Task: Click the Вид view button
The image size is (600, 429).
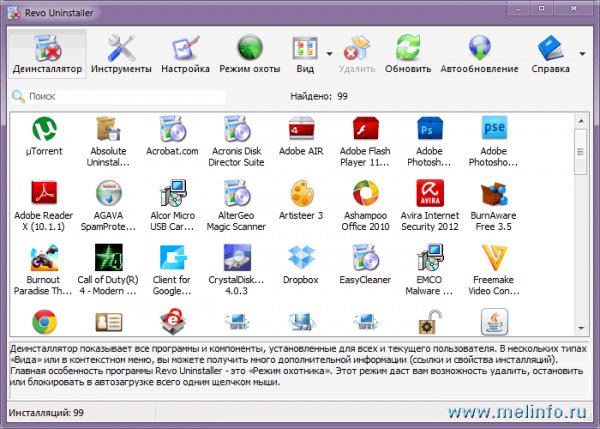Action: [x=305, y=54]
